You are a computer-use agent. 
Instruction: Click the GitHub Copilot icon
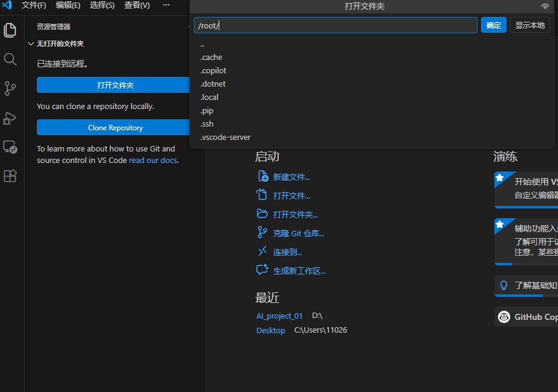504,317
